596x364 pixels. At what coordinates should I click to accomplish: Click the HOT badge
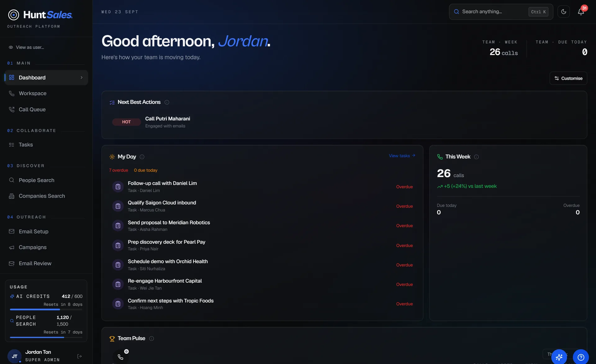[x=126, y=122]
